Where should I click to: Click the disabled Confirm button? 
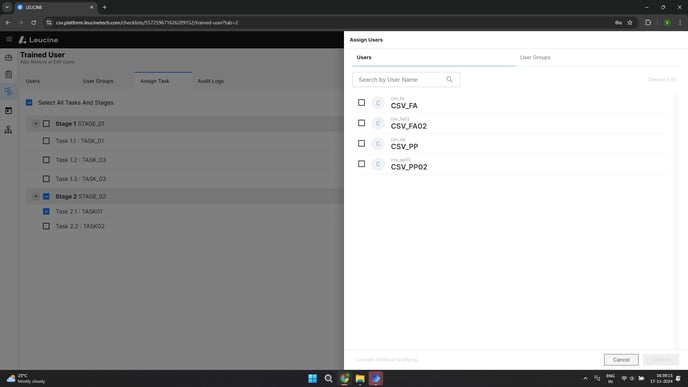coord(661,359)
